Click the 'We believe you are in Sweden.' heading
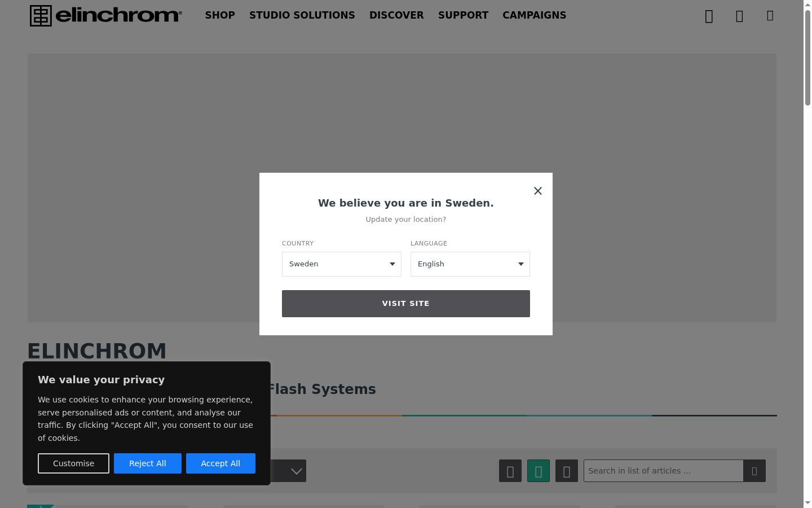The image size is (812, 508). click(x=406, y=203)
